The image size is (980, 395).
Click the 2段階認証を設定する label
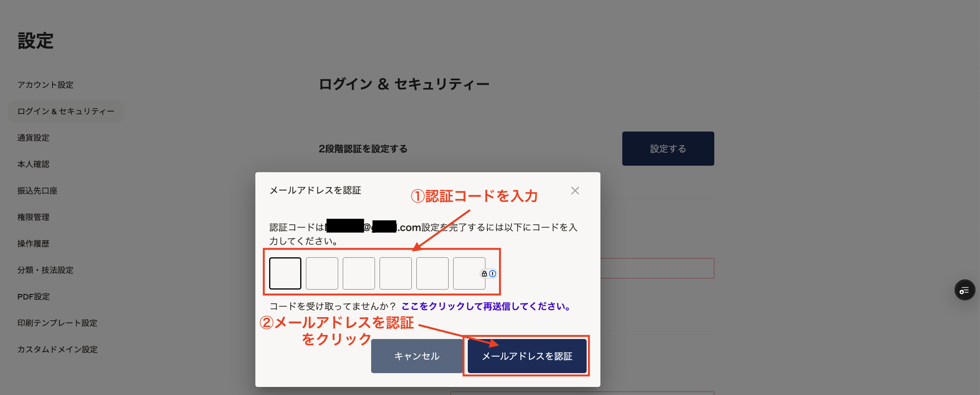point(363,149)
